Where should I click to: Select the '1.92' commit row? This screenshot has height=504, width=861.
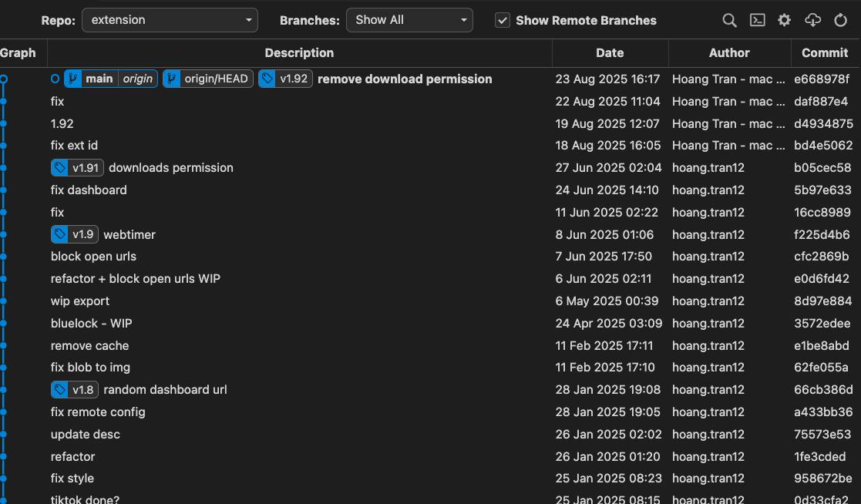pos(62,123)
